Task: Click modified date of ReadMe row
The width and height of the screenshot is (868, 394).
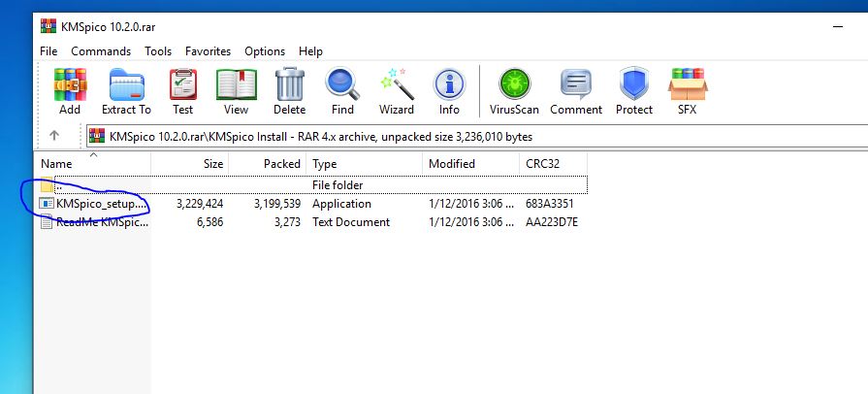Action: (471, 222)
